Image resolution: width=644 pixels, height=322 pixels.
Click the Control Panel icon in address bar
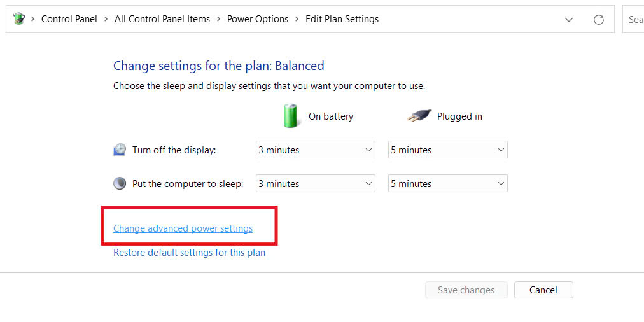[x=18, y=19]
